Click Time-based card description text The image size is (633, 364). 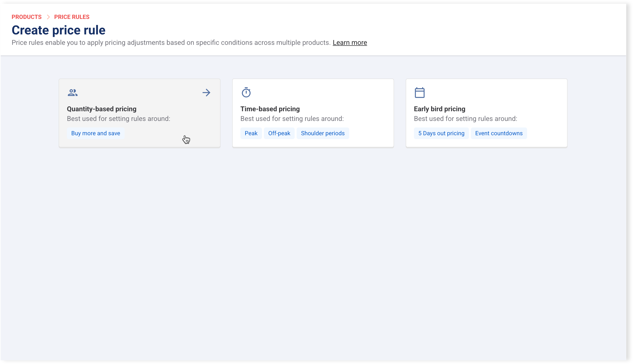click(292, 119)
